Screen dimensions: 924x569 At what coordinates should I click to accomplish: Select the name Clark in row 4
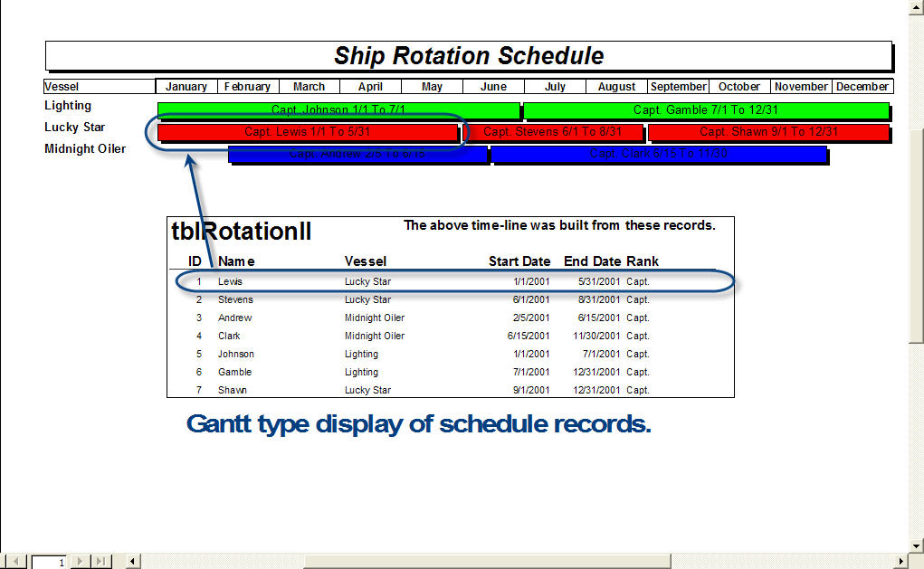coord(229,336)
